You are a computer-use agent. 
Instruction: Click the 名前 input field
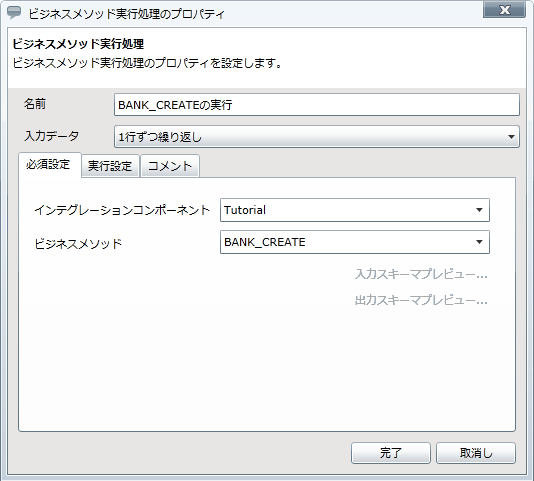pos(317,105)
